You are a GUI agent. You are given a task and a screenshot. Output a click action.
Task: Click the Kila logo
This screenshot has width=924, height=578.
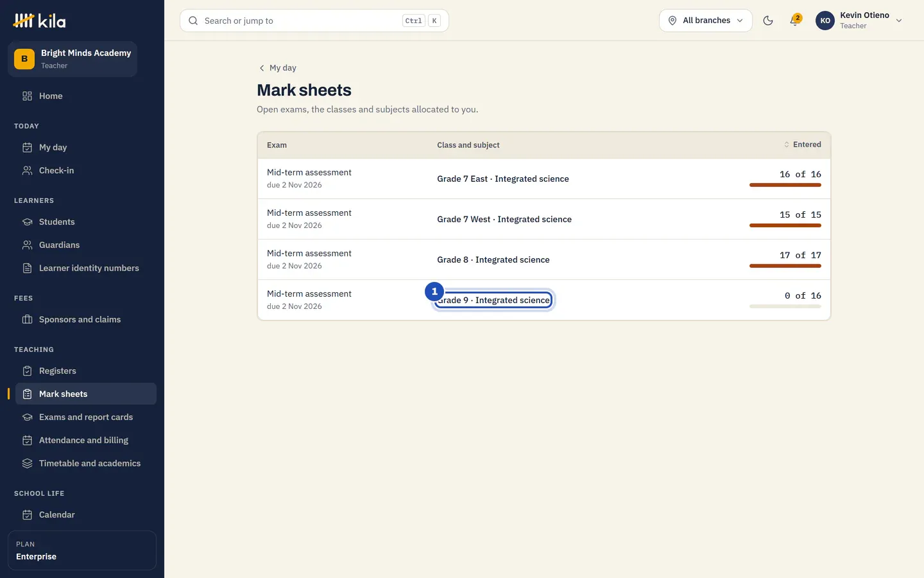39,21
